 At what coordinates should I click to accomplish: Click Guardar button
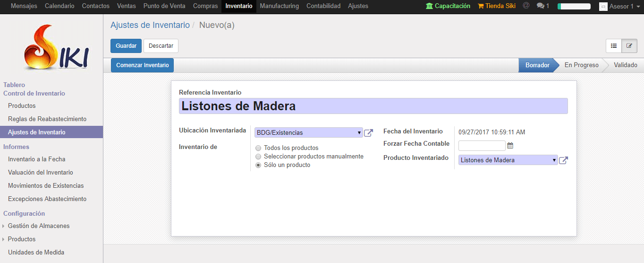click(x=126, y=46)
